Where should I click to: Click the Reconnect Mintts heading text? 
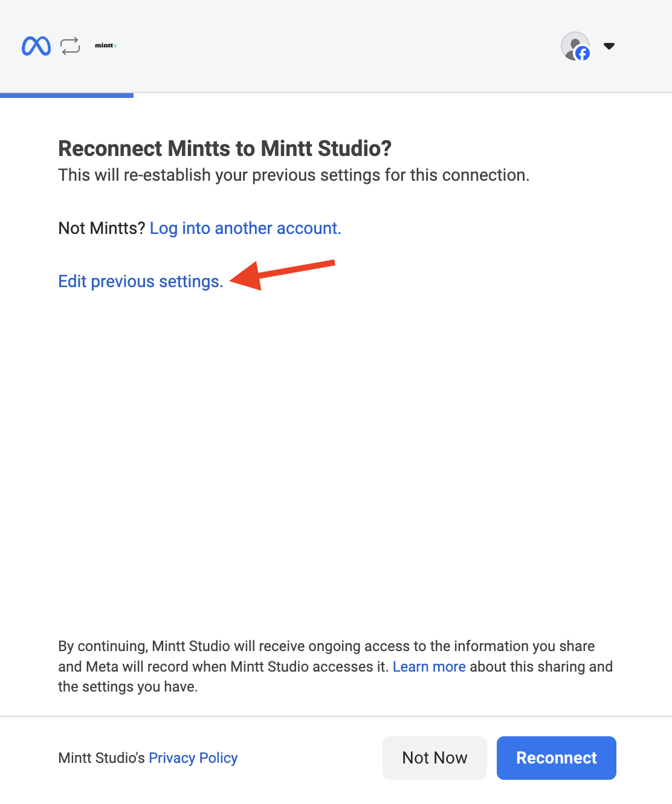[x=224, y=148]
